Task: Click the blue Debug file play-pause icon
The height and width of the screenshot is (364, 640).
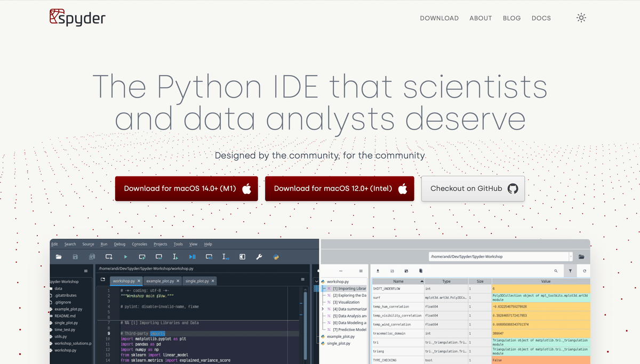Action: (x=193, y=257)
